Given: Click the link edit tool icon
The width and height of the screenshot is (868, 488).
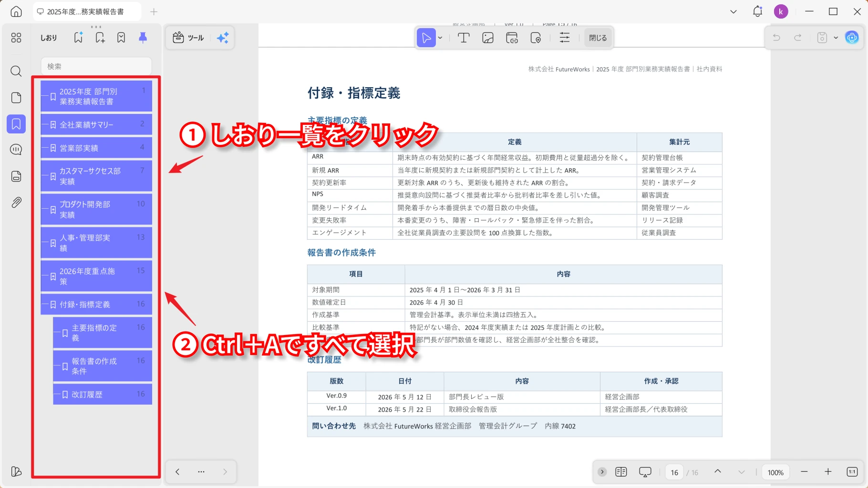Looking at the screenshot, I should coord(512,38).
